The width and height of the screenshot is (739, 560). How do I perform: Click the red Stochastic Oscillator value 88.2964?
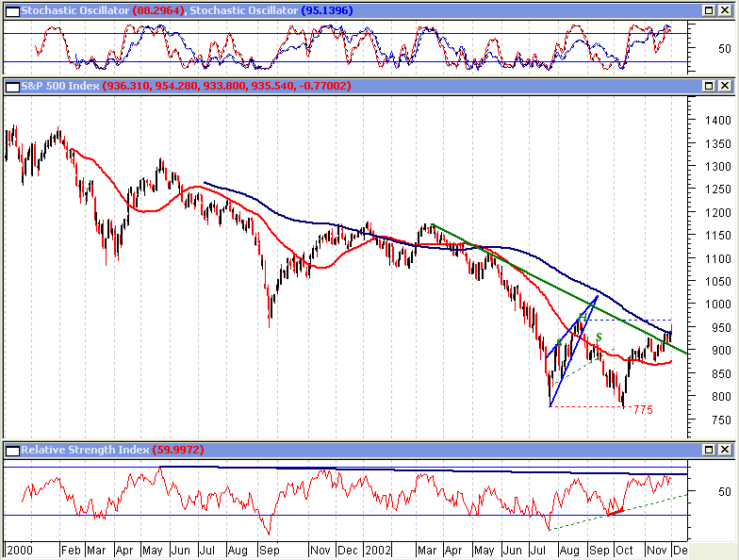coord(158,10)
